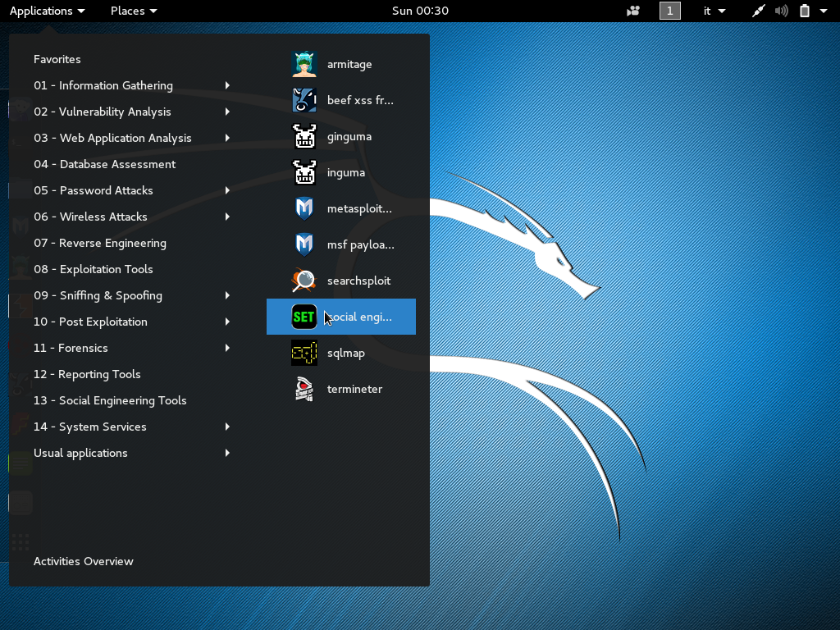
Task: Click the 'armitage' label
Action: point(349,64)
